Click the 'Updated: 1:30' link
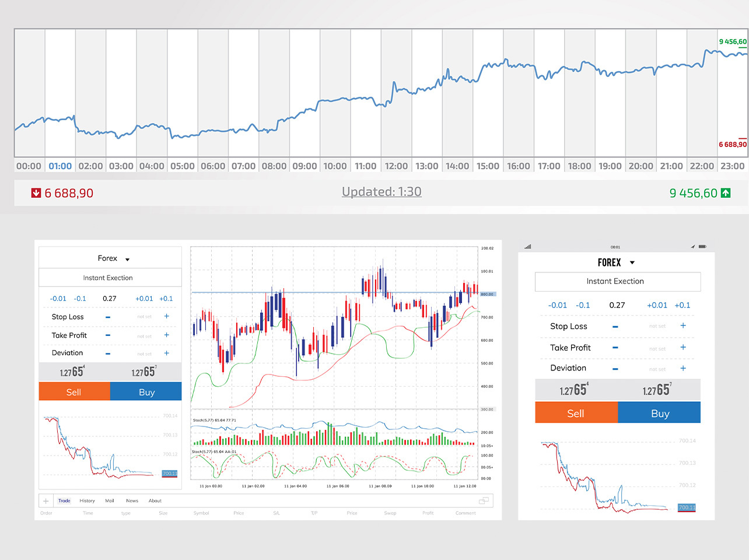749x560 pixels. point(381,192)
